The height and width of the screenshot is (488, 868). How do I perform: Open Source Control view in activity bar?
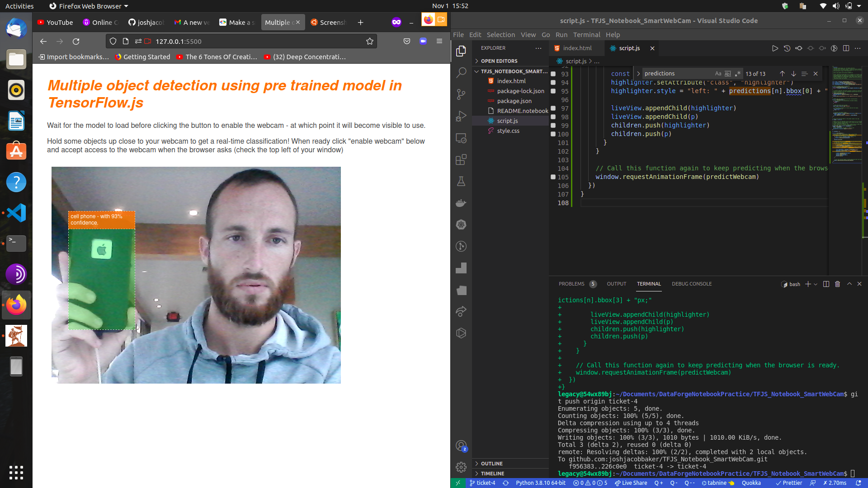click(461, 94)
